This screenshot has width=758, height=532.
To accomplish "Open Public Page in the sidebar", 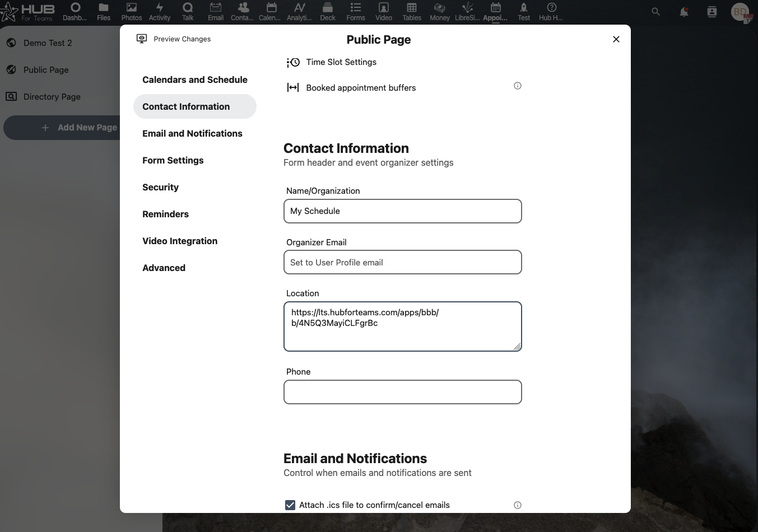I will click(46, 70).
